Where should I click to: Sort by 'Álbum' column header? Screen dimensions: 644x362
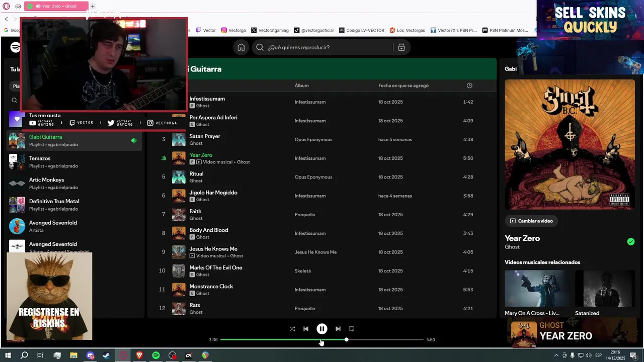tap(302, 85)
